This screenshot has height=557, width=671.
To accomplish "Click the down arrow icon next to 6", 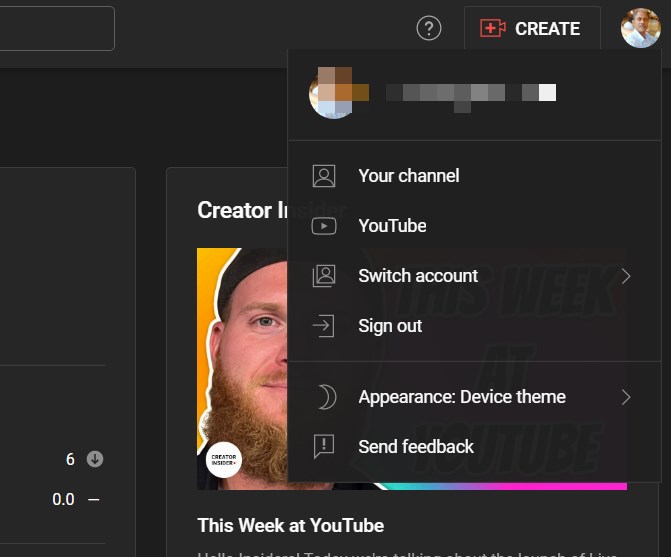I will tap(95, 459).
